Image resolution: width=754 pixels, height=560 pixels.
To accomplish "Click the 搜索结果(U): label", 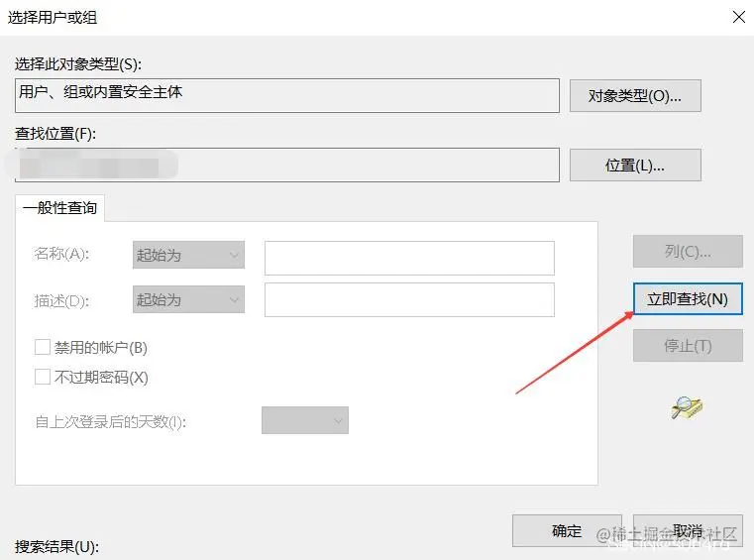I will (56, 547).
